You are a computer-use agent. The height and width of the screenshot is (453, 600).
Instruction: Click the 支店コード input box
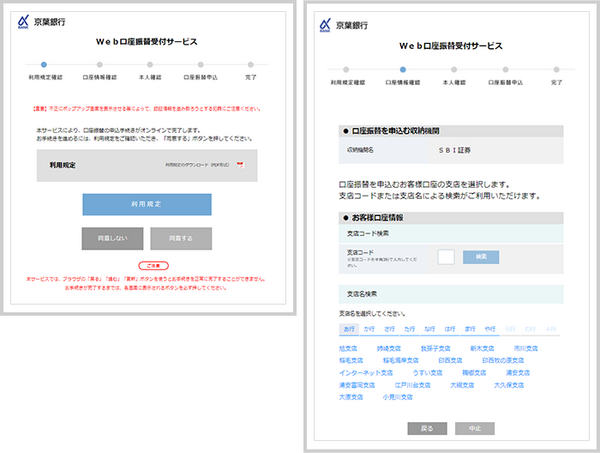click(x=446, y=257)
